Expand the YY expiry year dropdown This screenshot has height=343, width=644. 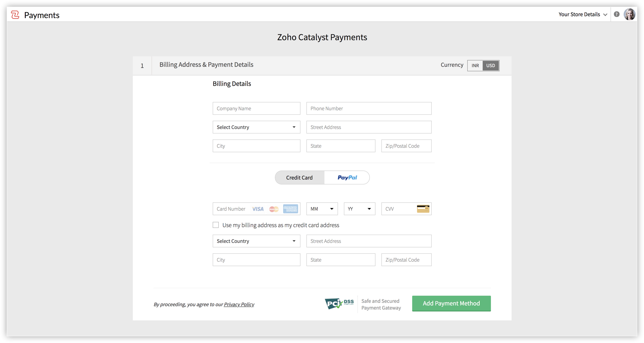tap(359, 209)
